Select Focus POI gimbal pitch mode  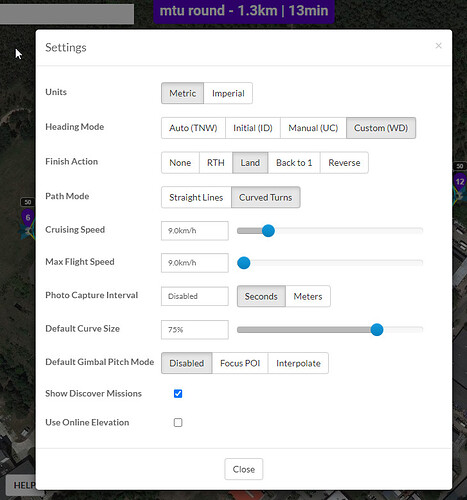click(x=240, y=363)
